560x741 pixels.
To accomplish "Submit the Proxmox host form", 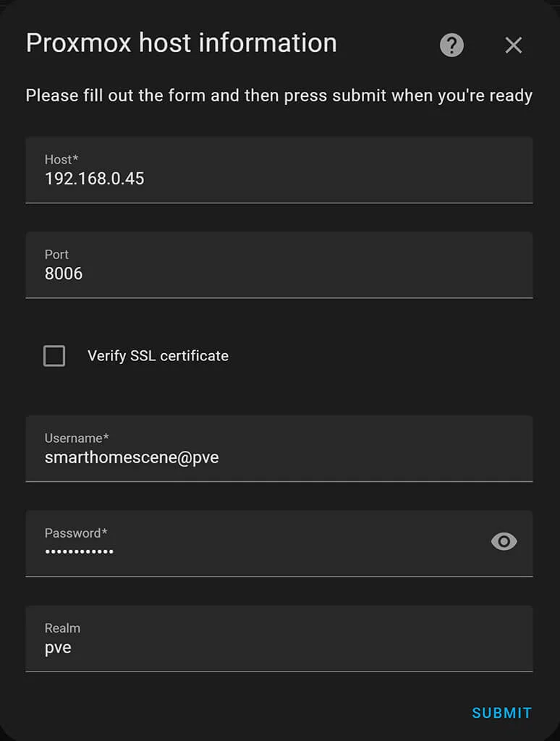I will tap(501, 713).
